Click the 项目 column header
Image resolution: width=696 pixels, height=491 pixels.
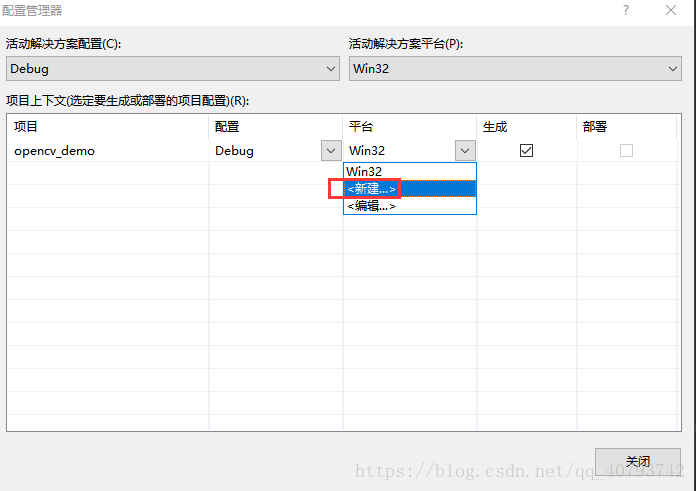108,127
